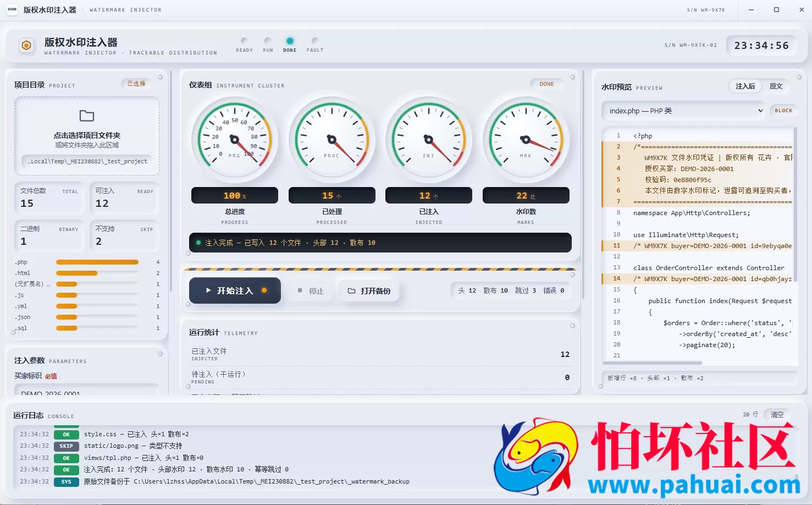
Task: Click the 已选择 status badge
Action: pyautogui.click(x=136, y=84)
